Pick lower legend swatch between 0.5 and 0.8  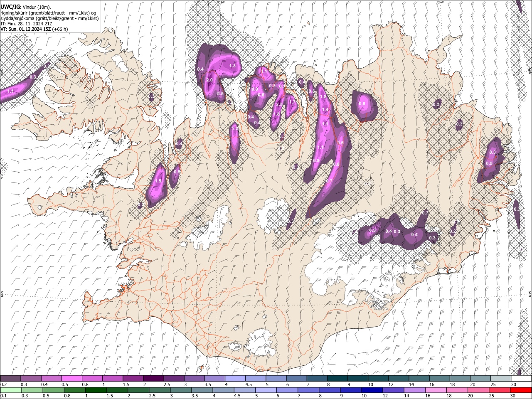pos(53,390)
